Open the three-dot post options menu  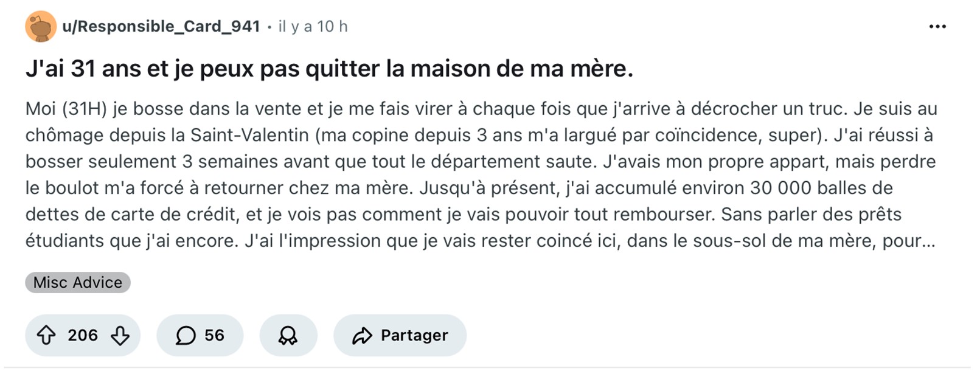937,27
